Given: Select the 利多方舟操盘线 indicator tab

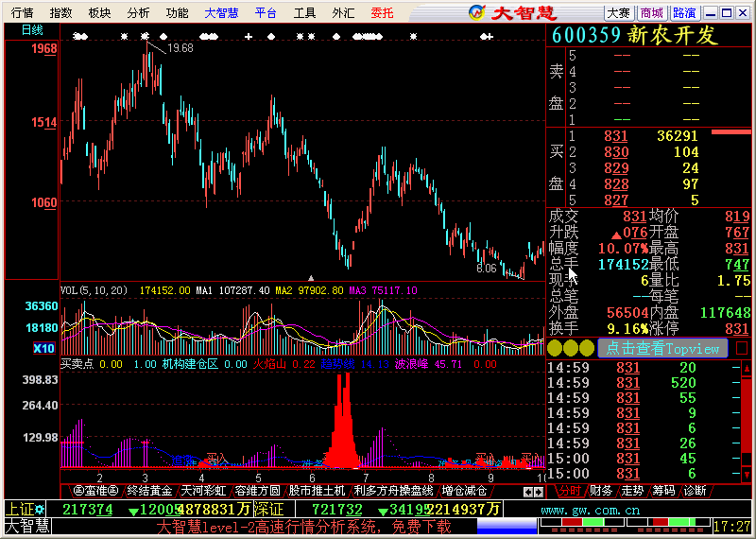Looking at the screenshot, I should [394, 491].
